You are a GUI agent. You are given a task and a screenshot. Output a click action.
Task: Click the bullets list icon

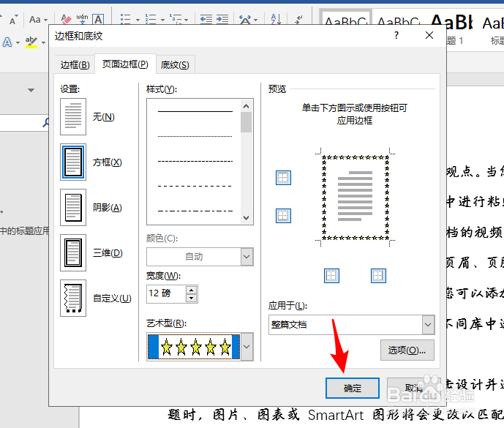125,20
